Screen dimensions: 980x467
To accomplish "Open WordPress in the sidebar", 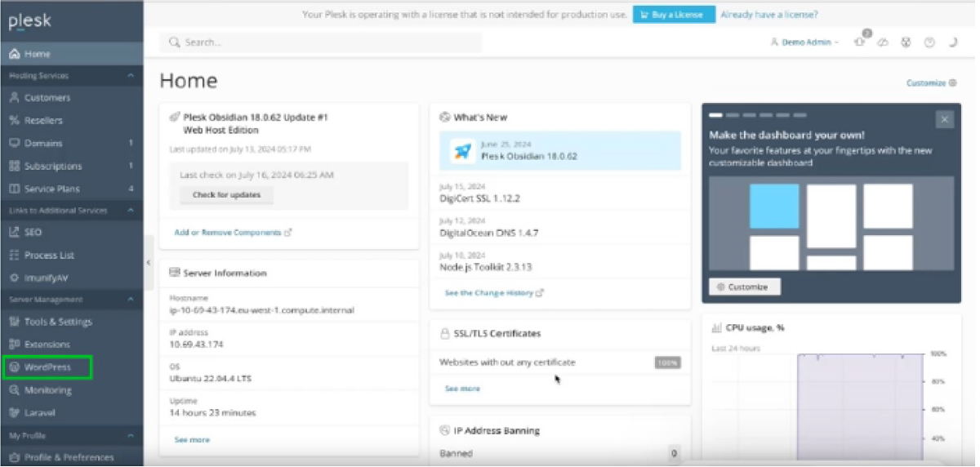I will 72,367.
